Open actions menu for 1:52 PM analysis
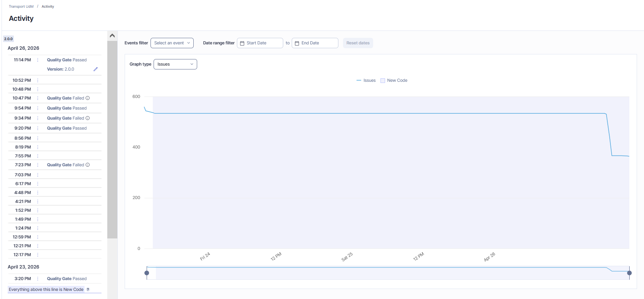 click(37, 210)
